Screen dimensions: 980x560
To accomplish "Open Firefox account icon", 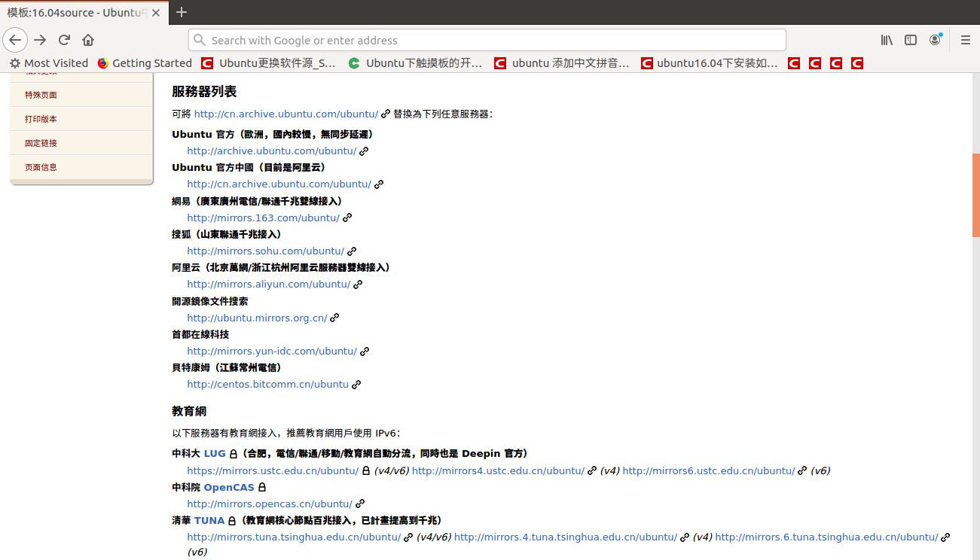I will pyautogui.click(x=936, y=40).
